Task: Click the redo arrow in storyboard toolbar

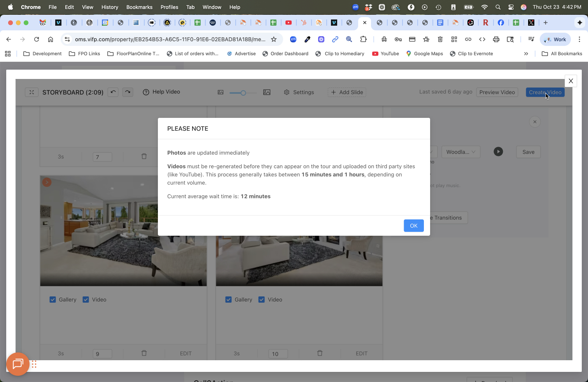Action: [128, 92]
